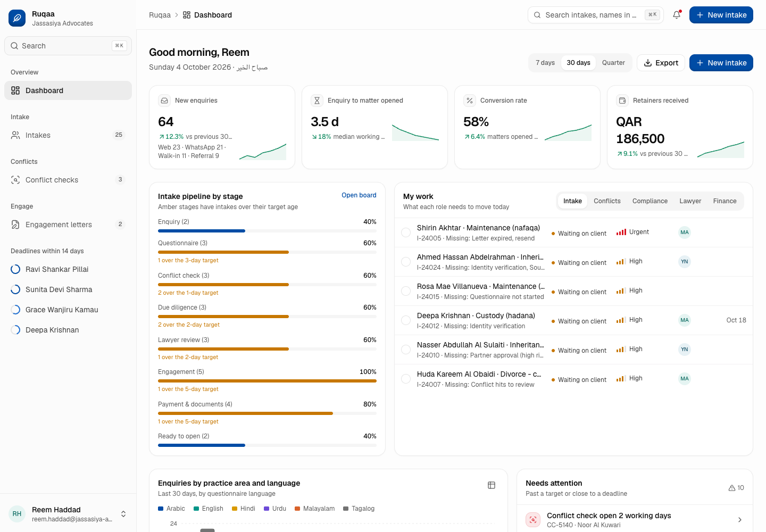Focus the sidebar Search field
The width and height of the screenshot is (766, 532).
tap(68, 46)
